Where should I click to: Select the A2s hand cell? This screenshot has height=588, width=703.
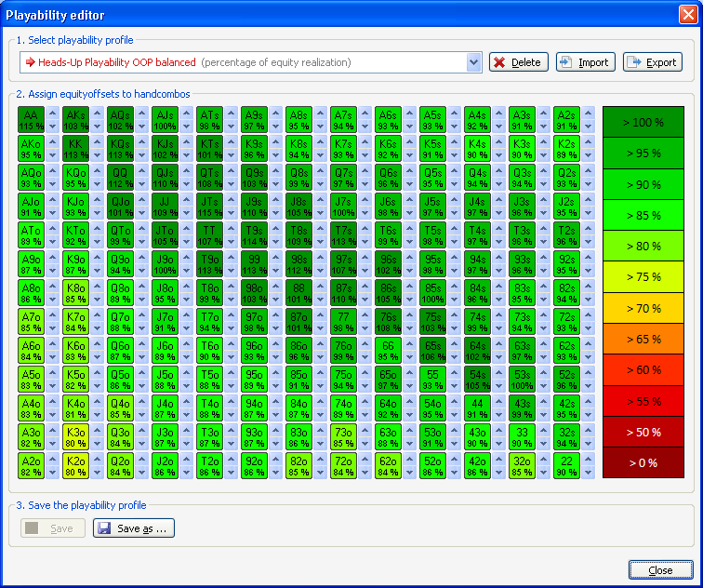tap(566, 120)
